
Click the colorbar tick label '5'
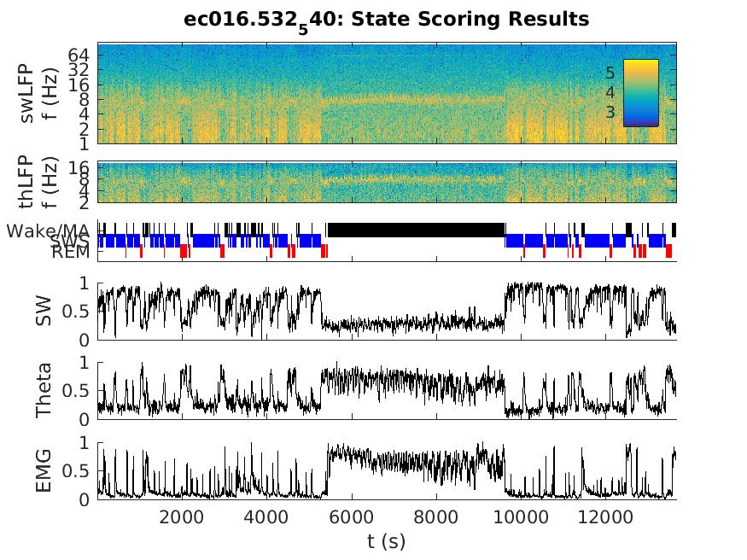point(610,73)
